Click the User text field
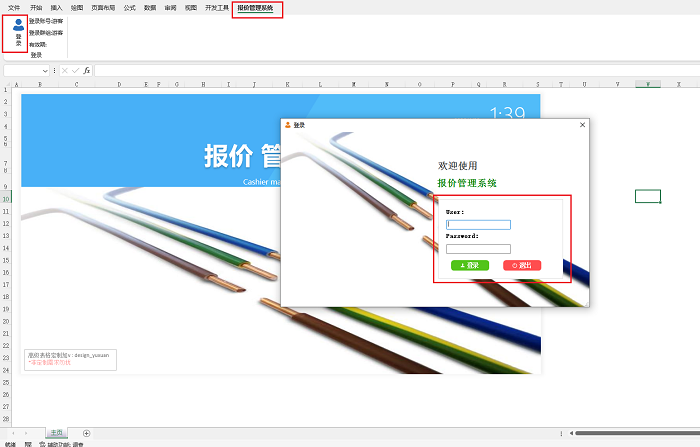 point(478,225)
